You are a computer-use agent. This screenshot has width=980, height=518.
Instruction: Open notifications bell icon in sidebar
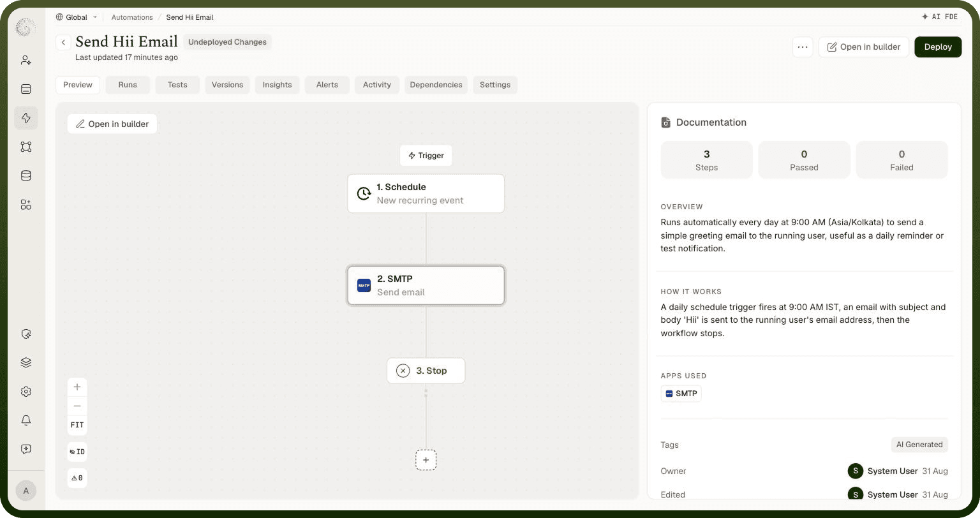pyautogui.click(x=26, y=420)
